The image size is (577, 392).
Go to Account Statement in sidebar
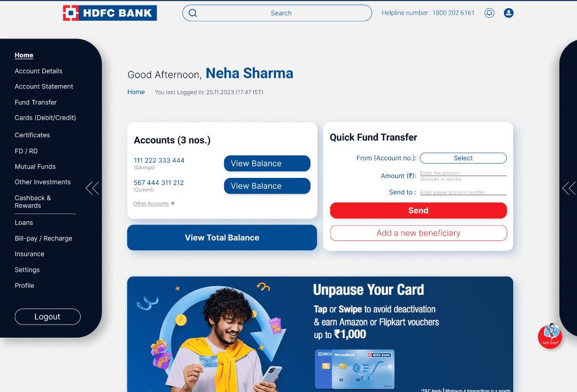click(44, 86)
